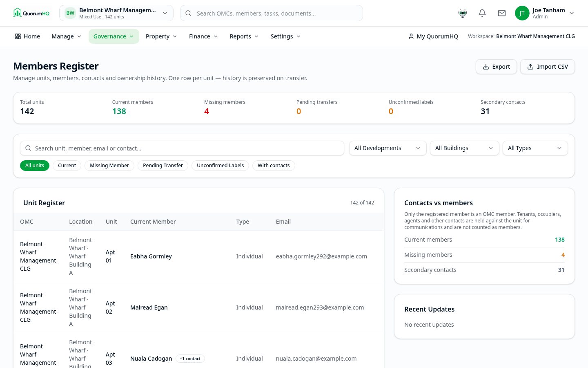This screenshot has width=588, height=368.
Task: Click the register search magnifier icon
Action: 28,148
